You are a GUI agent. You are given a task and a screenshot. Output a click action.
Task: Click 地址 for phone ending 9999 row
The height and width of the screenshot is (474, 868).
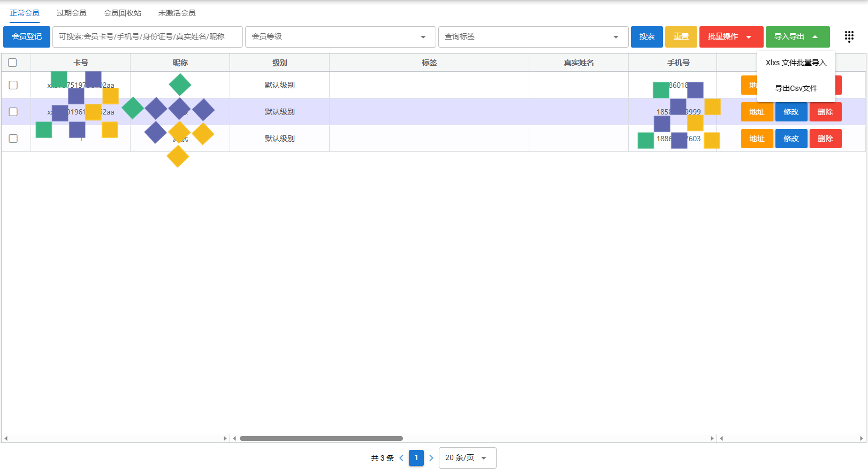757,112
